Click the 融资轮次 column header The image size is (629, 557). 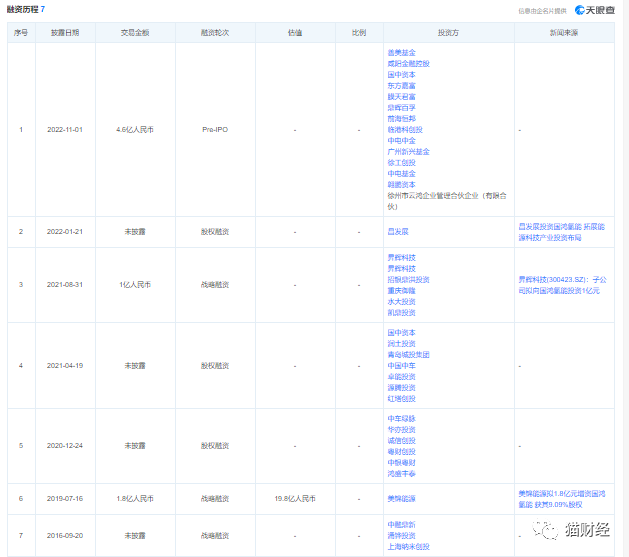[215, 32]
